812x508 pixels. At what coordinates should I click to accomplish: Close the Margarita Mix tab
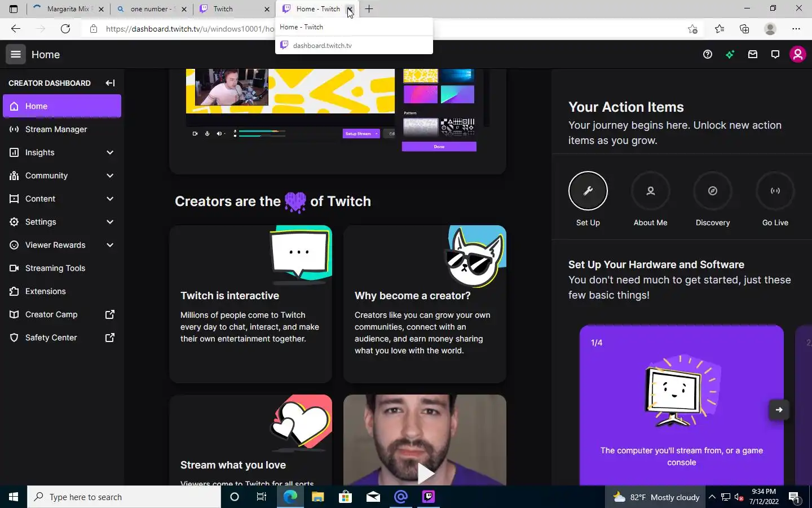tap(101, 9)
